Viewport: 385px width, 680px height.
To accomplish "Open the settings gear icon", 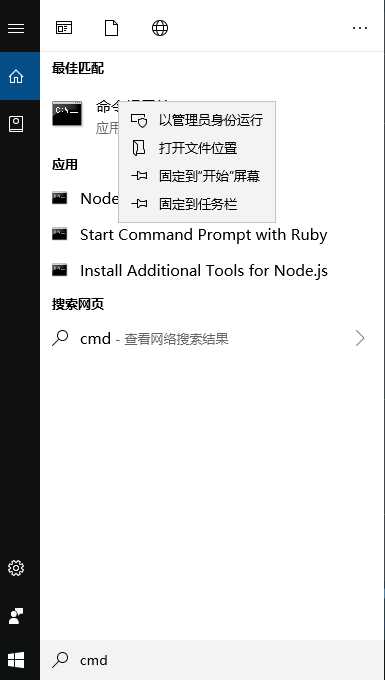I will 16,568.
